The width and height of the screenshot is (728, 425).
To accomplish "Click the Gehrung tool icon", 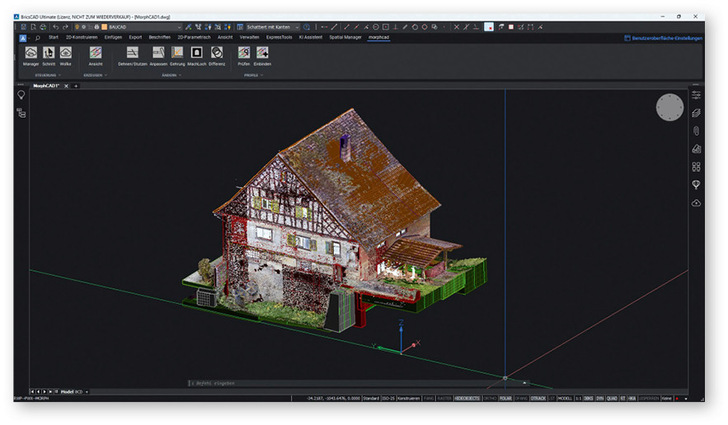I will (178, 54).
